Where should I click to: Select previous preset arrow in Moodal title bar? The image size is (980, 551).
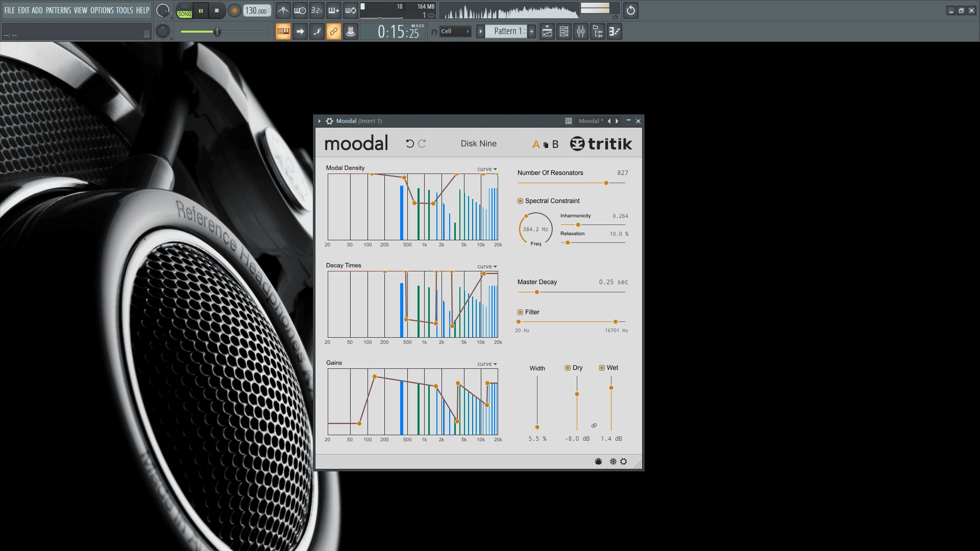[x=609, y=121]
